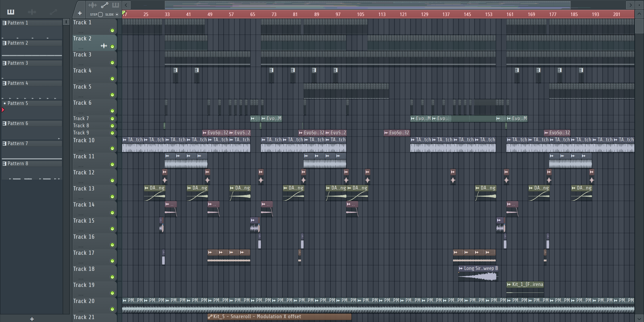Select Pattern 1 in the picker

32,23
